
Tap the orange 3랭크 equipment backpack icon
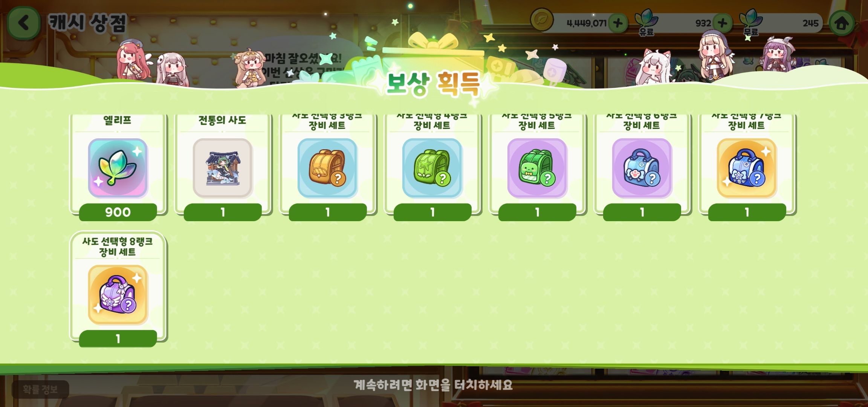pos(327,168)
